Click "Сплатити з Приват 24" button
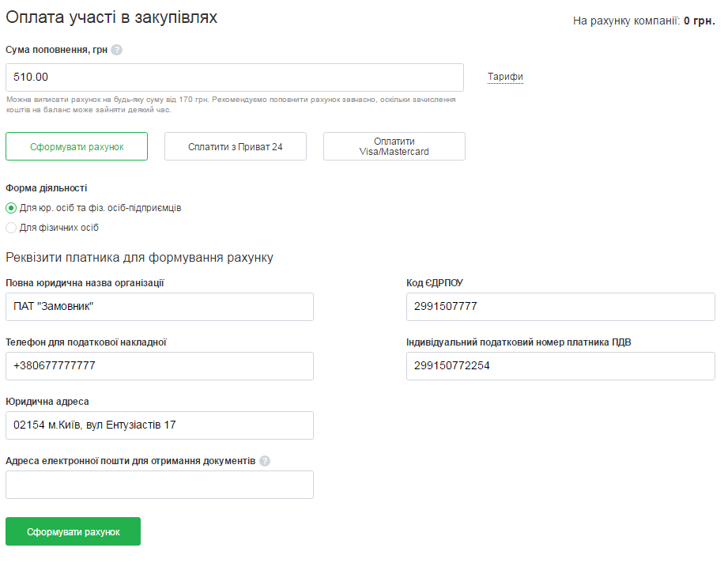Image resolution: width=728 pixels, height=563 pixels. pos(236,146)
